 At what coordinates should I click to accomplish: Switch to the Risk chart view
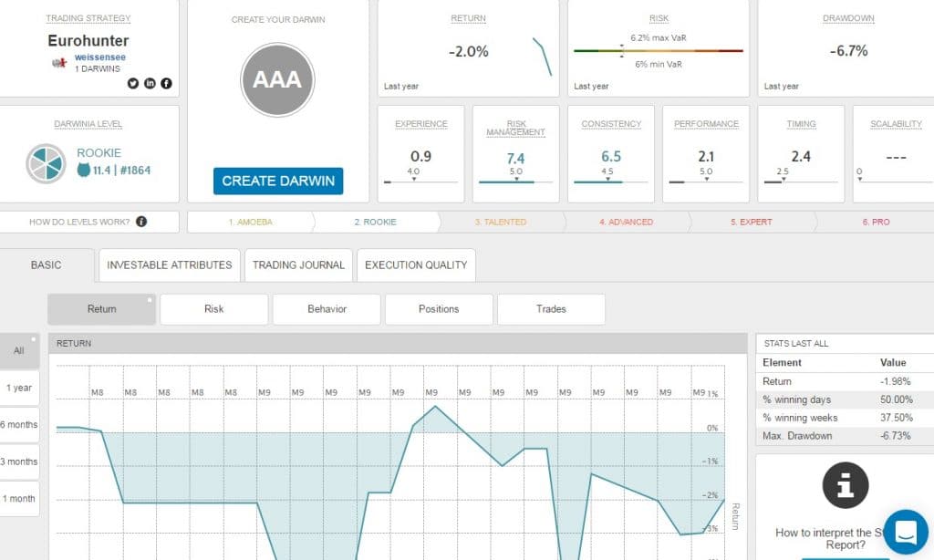pos(214,309)
